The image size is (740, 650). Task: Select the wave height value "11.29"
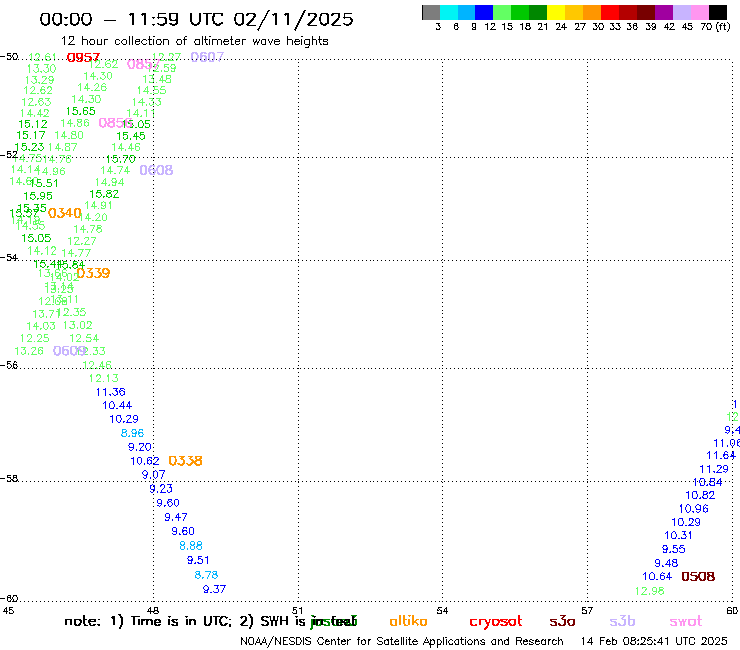714,469
